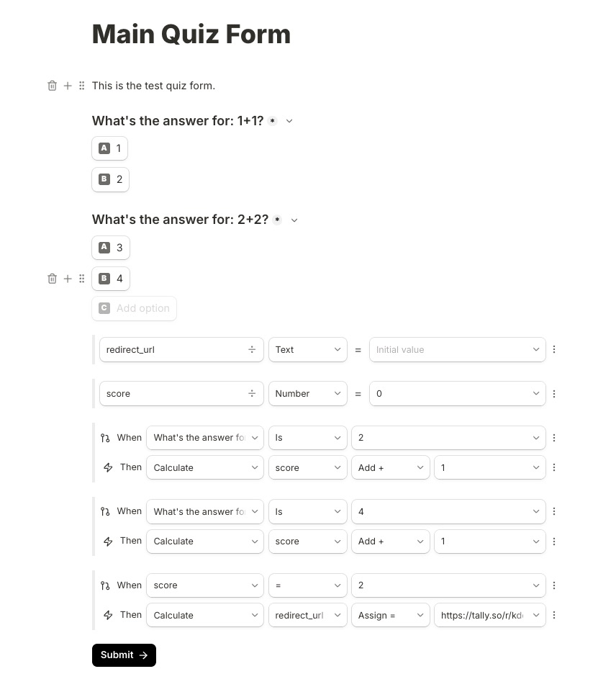Open the three-dot menu on the score variable row
616x674 pixels.
tap(554, 393)
